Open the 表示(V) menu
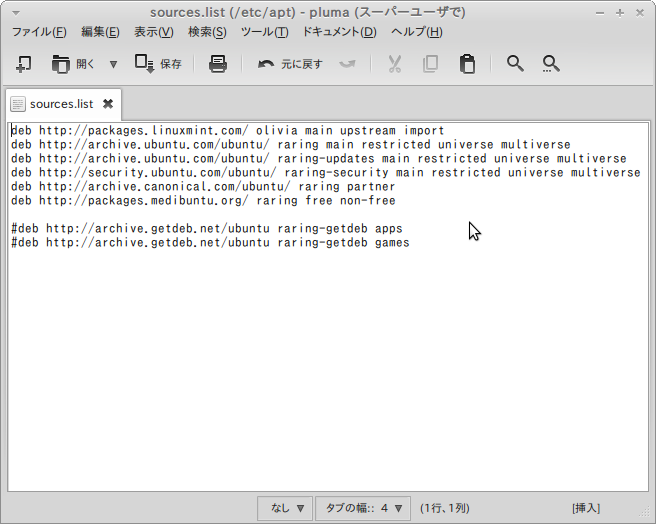Viewport: 656px width, 524px height. (154, 32)
